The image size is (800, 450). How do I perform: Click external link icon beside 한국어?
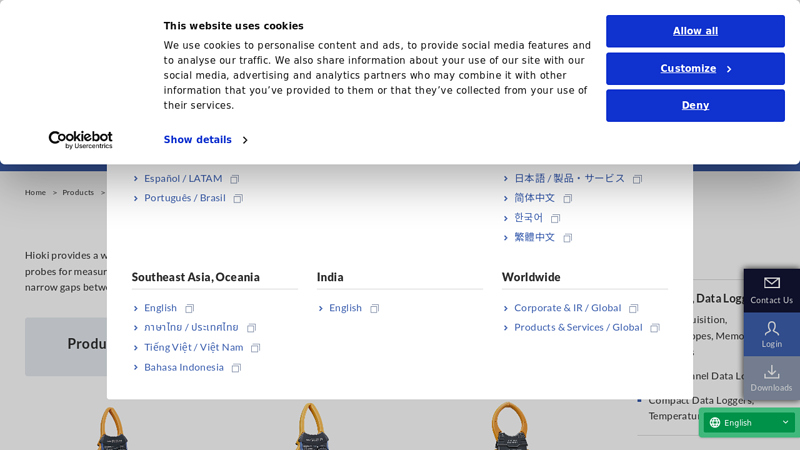[556, 218]
